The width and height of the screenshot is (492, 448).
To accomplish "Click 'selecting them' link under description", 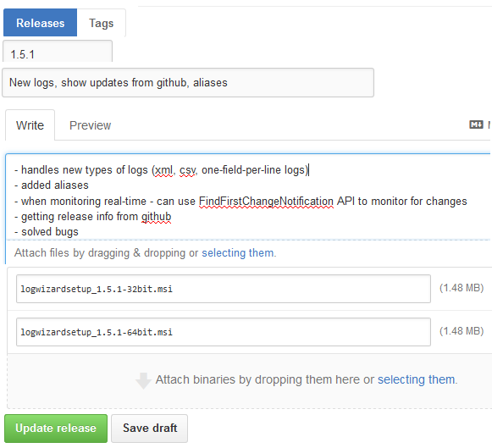I will click(x=237, y=253).
